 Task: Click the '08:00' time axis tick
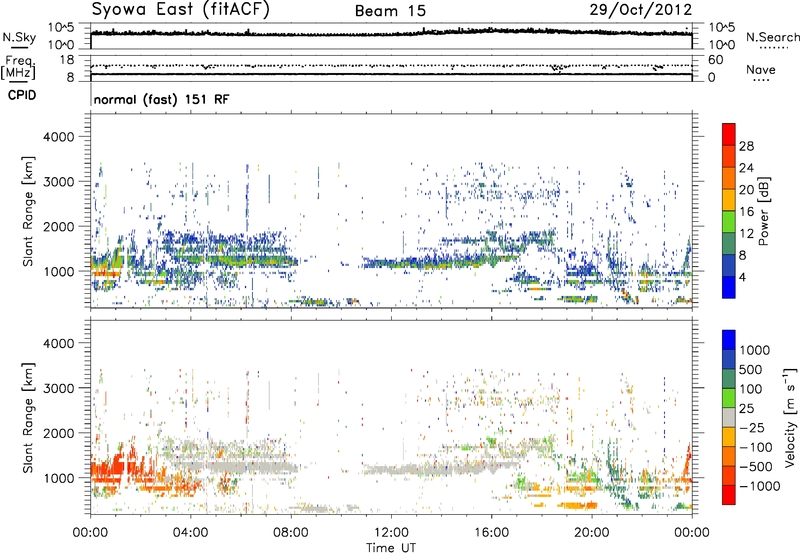[291, 532]
